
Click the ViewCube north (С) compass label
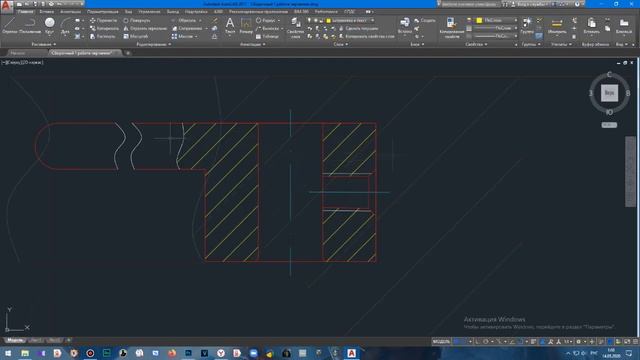point(609,74)
